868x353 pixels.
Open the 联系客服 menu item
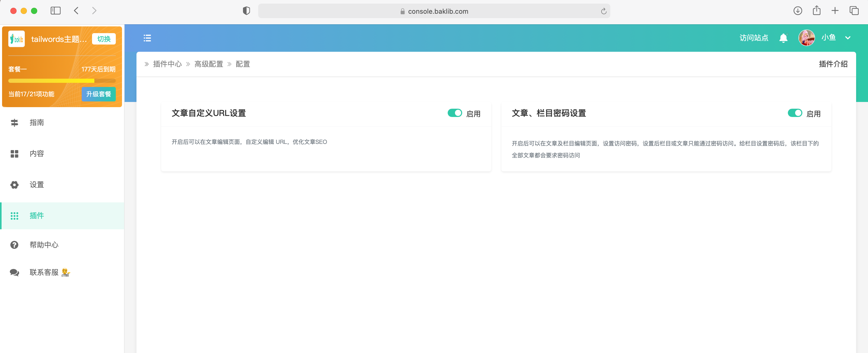[x=62, y=273]
